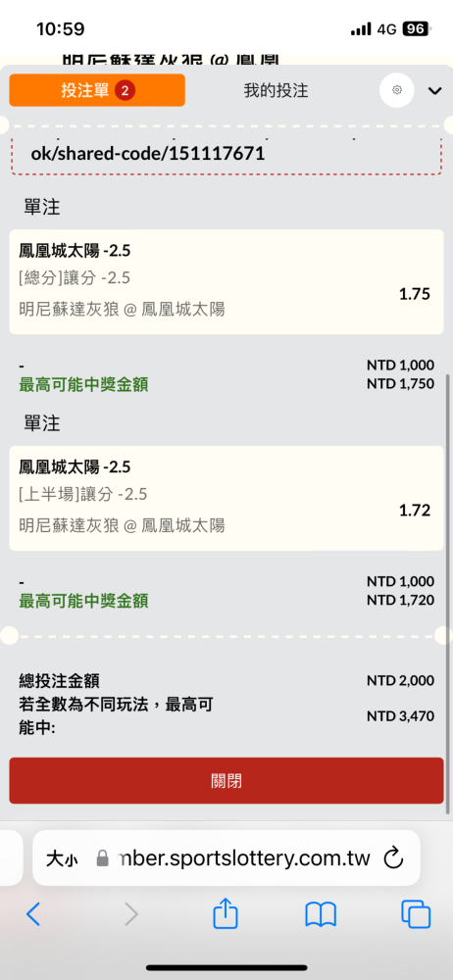The height and width of the screenshot is (980, 453).
Task: Tap the 1.72 first-half bet card
Action: click(226, 498)
